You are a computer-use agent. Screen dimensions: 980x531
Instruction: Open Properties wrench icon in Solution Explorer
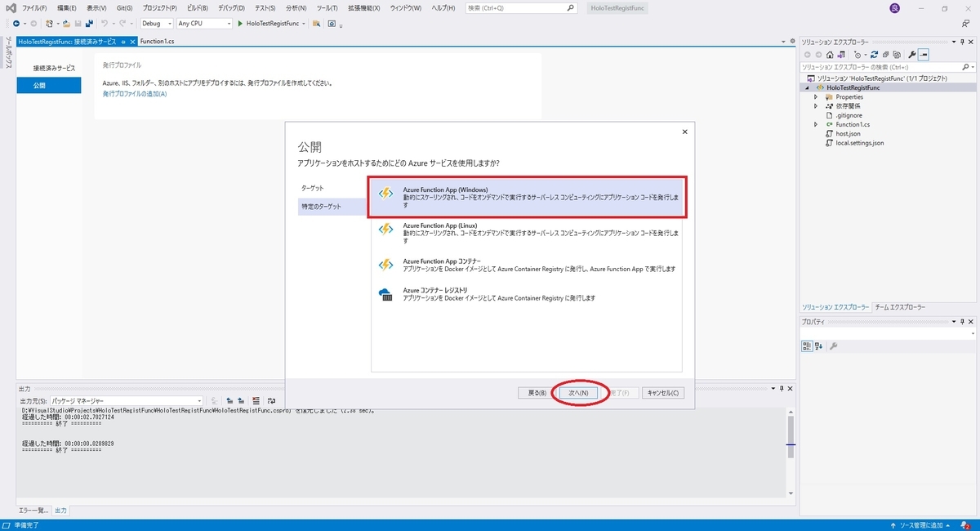click(x=911, y=55)
